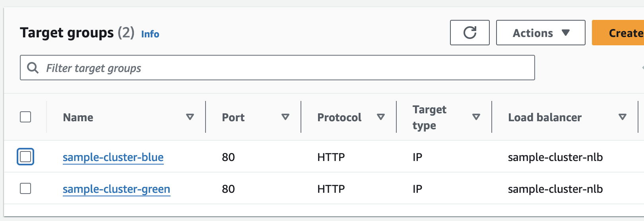644x221 pixels.
Task: Sort by Load balancer column arrow
Action: pyautogui.click(x=623, y=117)
